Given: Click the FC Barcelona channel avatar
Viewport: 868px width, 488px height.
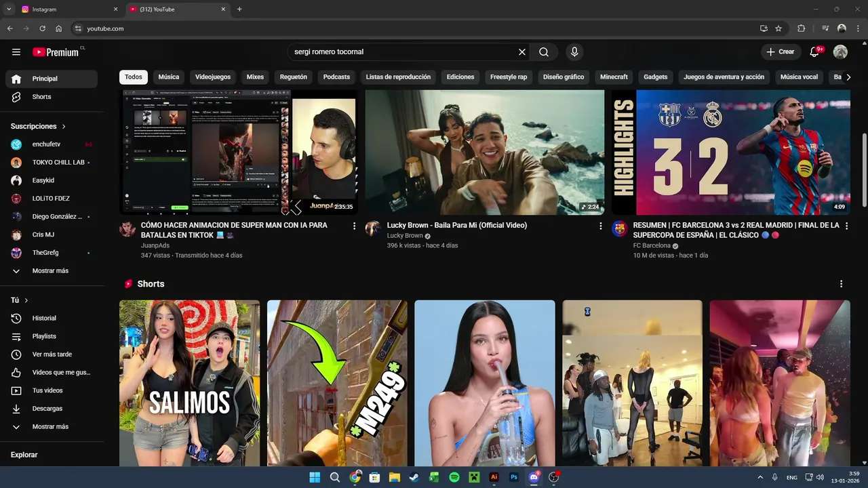Looking at the screenshot, I should point(619,228).
